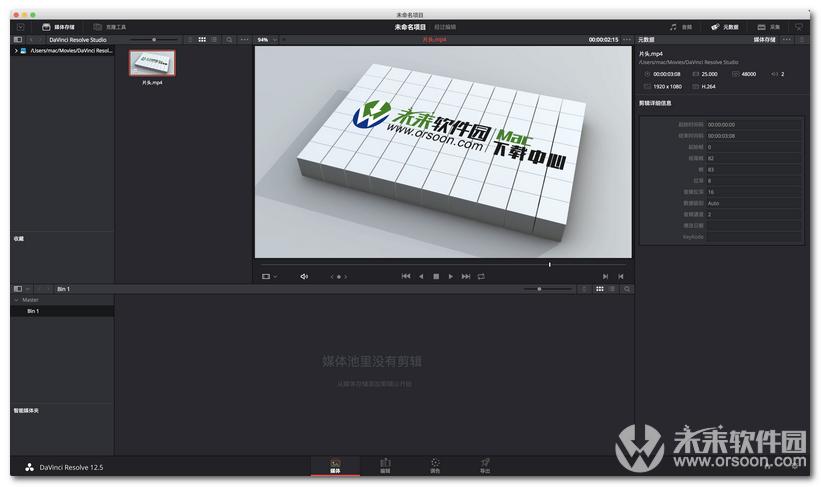Viewport: 821px width, 487px height.
Task: Click the keyframe jump control in viewer
Action: [x=338, y=276]
